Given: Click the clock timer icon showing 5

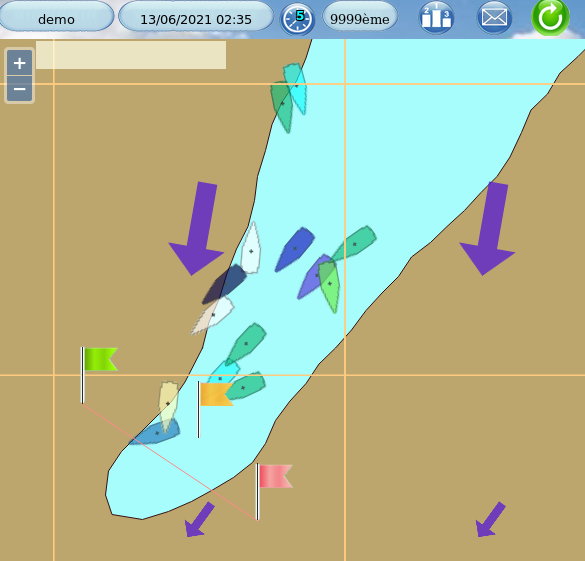Looking at the screenshot, I should (297, 19).
